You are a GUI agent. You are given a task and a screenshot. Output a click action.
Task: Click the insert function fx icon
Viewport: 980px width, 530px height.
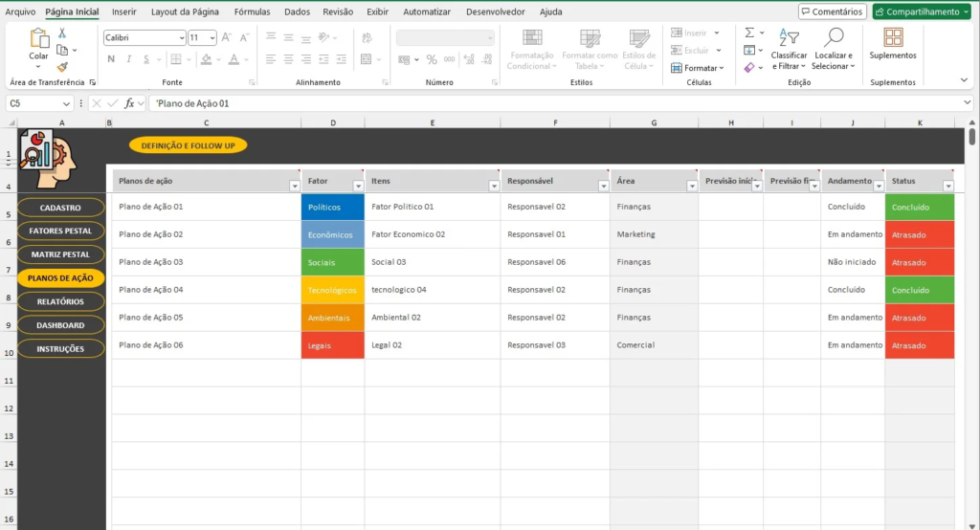tap(129, 103)
